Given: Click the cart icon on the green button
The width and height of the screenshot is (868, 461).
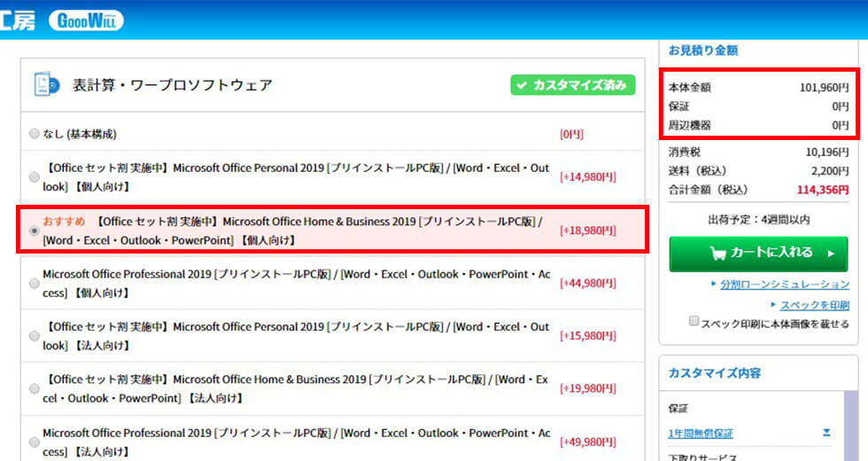Looking at the screenshot, I should 717,254.
